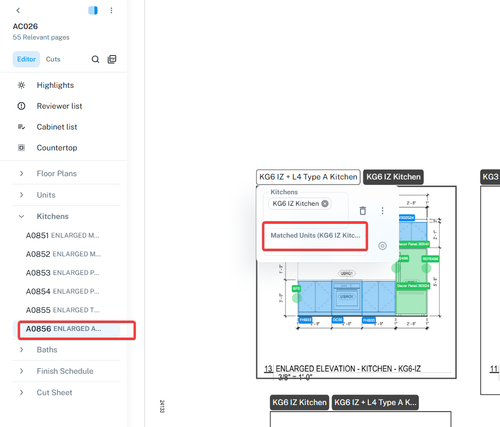Select the Cut Sheet label

[54, 392]
